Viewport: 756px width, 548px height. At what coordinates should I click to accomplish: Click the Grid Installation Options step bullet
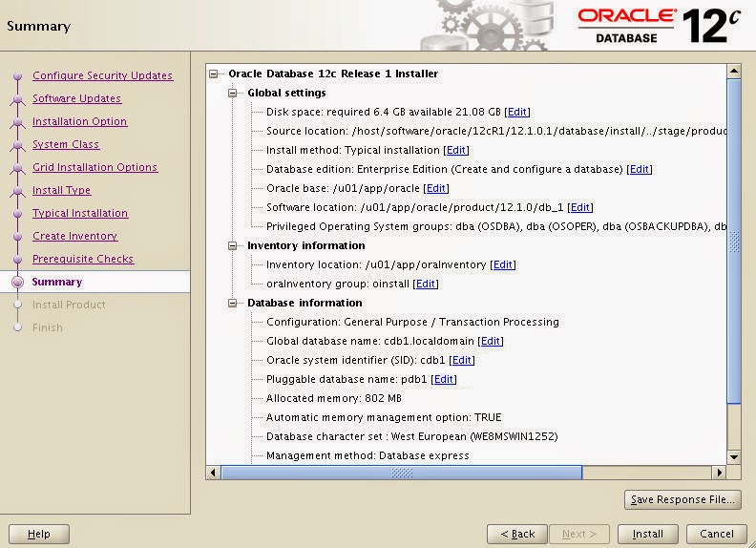(x=18, y=167)
